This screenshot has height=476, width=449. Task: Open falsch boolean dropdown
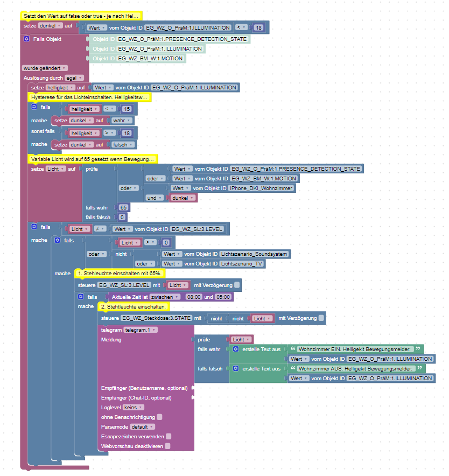click(123, 145)
